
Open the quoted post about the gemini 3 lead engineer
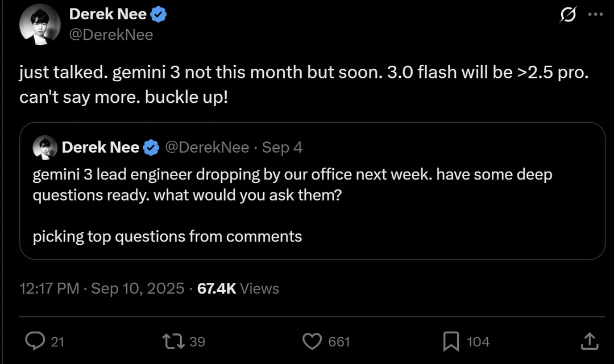(312, 204)
